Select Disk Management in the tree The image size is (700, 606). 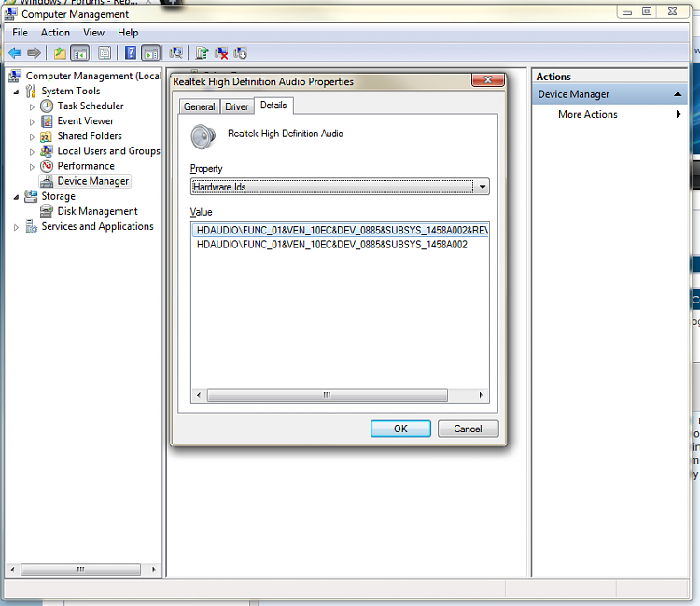97,211
